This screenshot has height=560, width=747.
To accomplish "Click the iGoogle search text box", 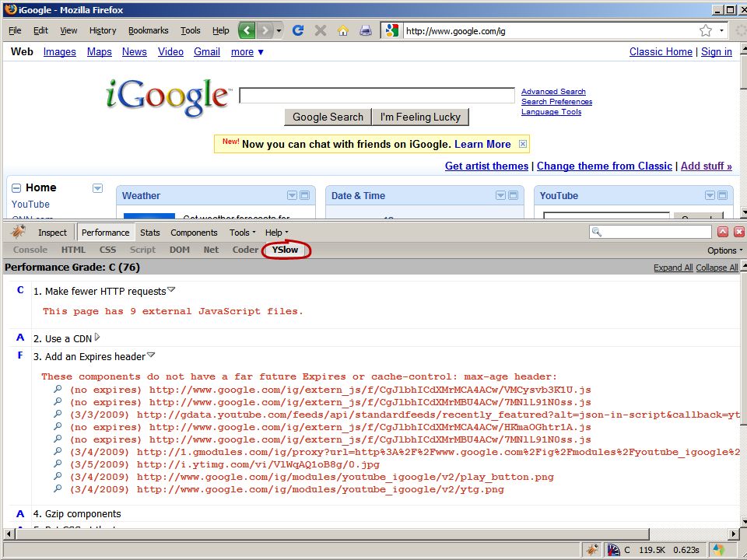I will pyautogui.click(x=377, y=95).
